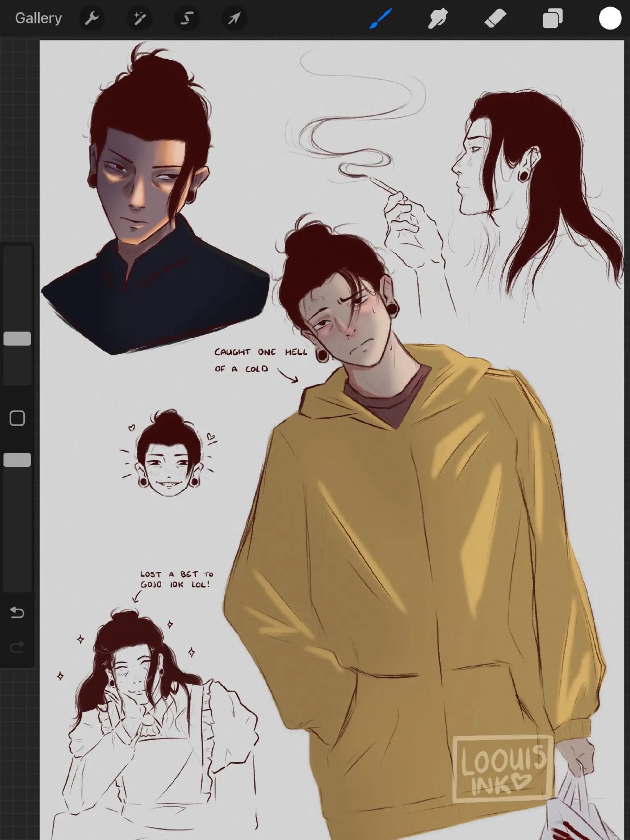Undo the last stroke
This screenshot has height=840, width=630.
point(17,613)
